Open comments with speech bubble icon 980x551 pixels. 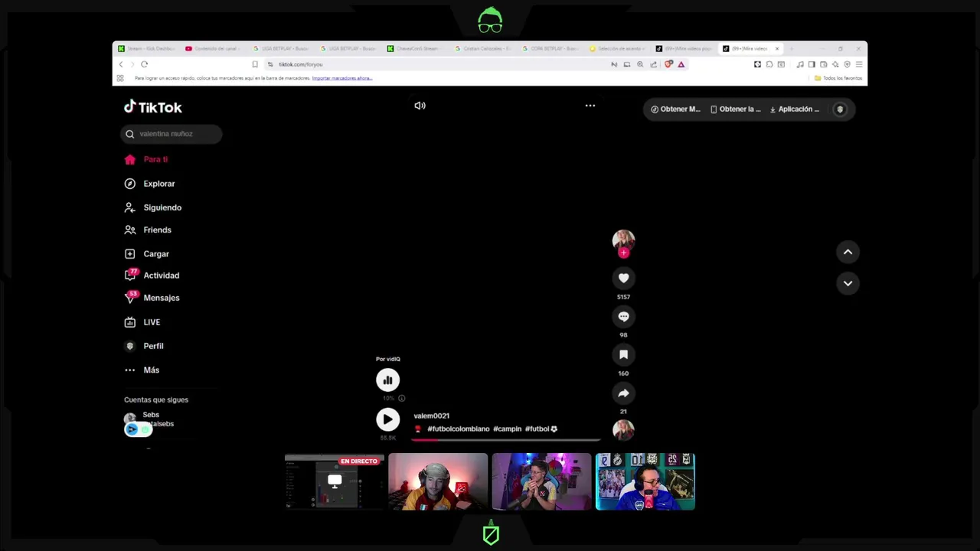(623, 316)
